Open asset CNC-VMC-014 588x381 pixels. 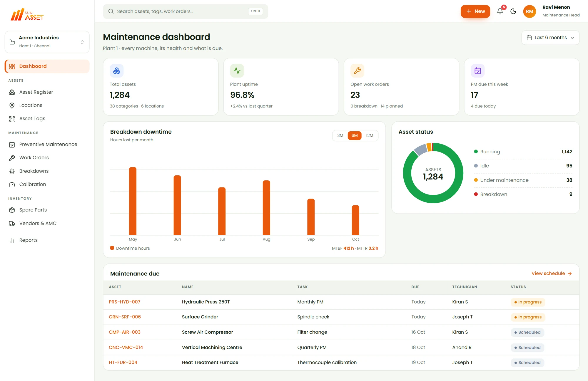coord(126,348)
